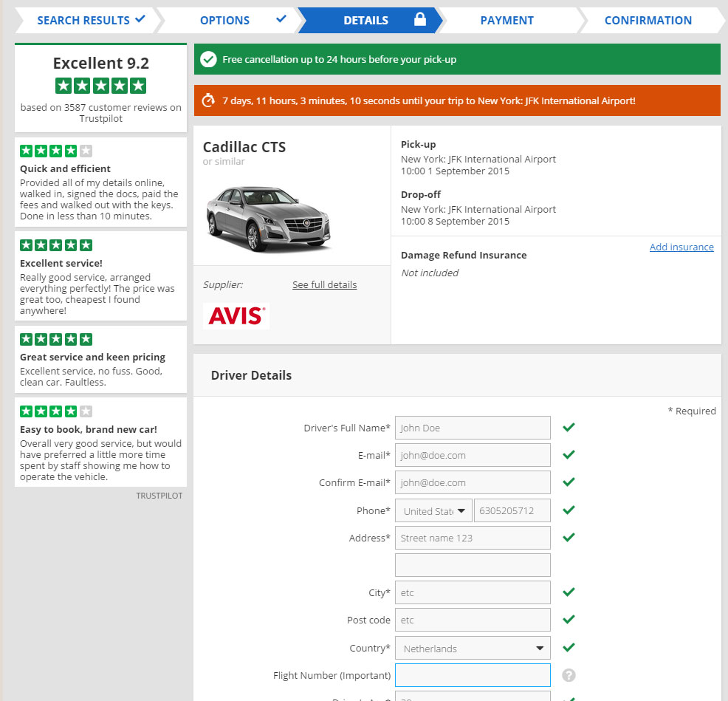The height and width of the screenshot is (701, 728).
Task: Click the Avis supplier logo
Action: pos(236,316)
